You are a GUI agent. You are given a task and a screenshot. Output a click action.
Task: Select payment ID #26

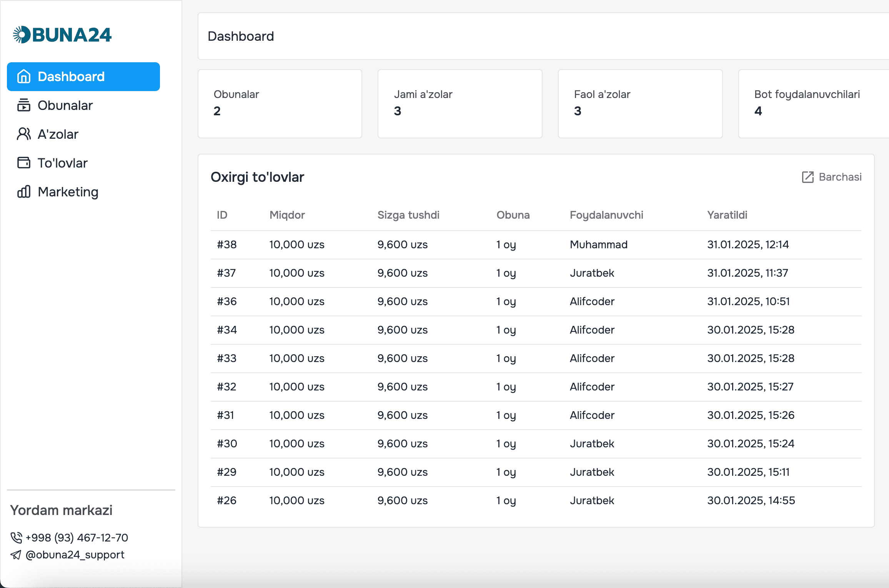pos(227,500)
